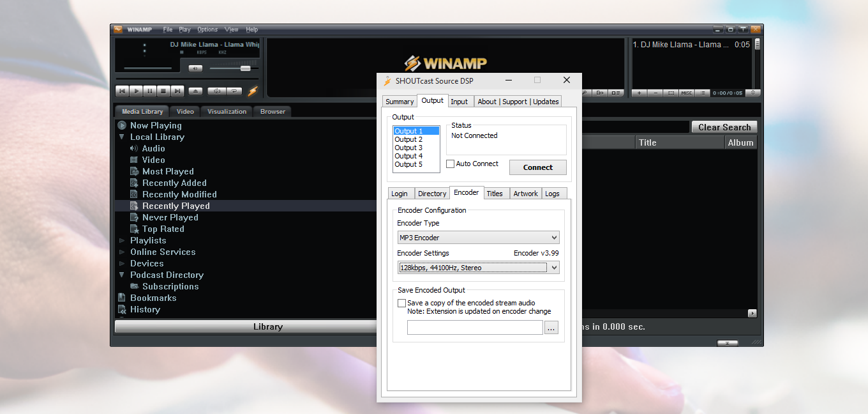Image resolution: width=868 pixels, height=414 pixels.
Task: Select the Recently Modified smart view
Action: click(x=179, y=194)
